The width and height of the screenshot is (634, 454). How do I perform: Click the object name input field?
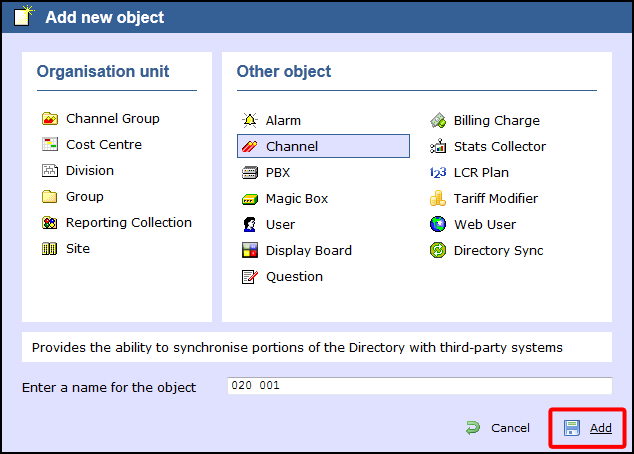click(419, 386)
